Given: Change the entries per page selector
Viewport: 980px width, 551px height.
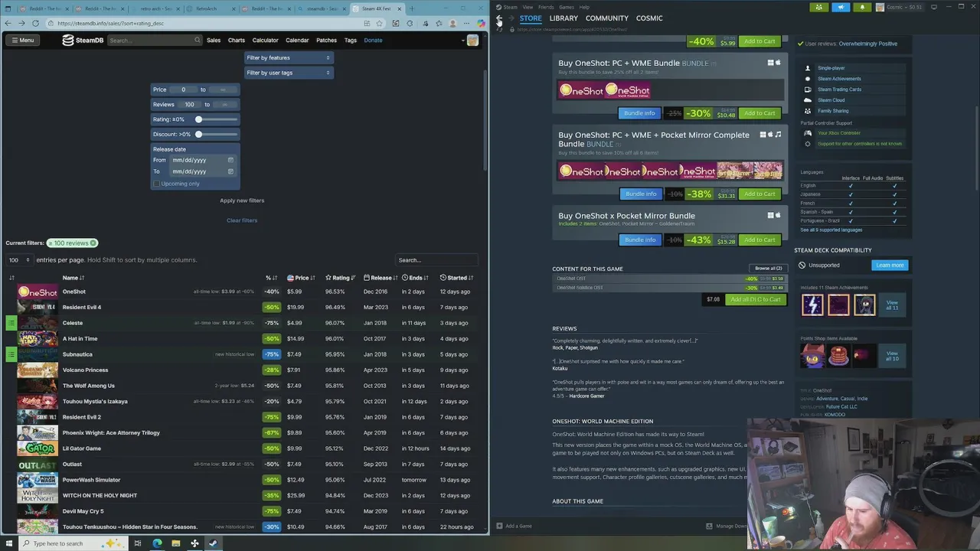Looking at the screenshot, I should click(18, 260).
